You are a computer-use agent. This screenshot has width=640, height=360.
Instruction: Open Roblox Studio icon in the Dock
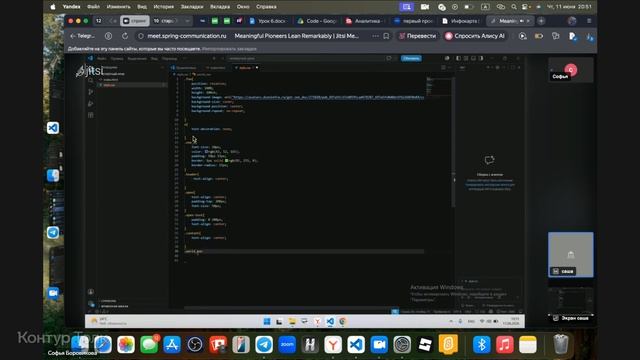[x=425, y=345]
